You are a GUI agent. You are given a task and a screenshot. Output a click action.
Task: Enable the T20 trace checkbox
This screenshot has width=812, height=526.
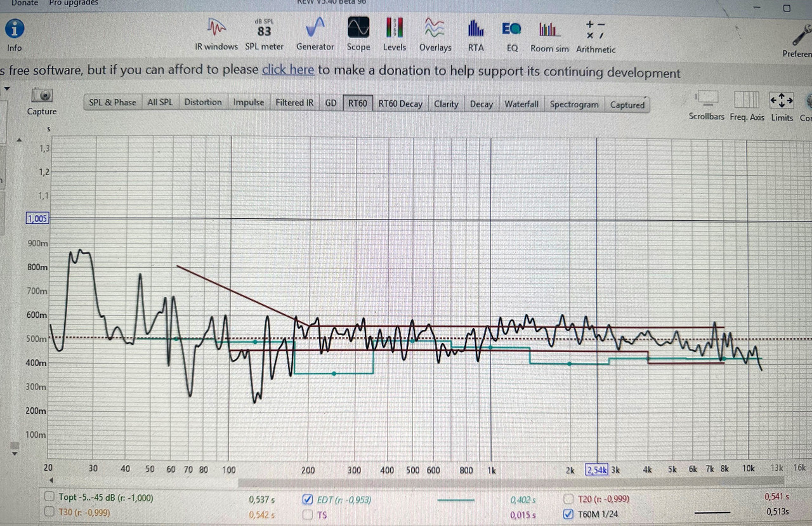568,499
